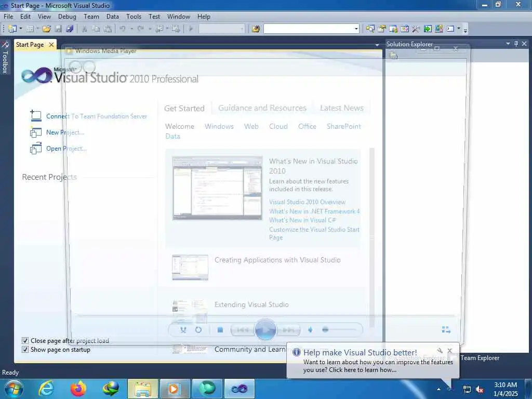The width and height of the screenshot is (532, 399).
Task: Click the Extension Manager toolbar icon
Action: (438, 29)
